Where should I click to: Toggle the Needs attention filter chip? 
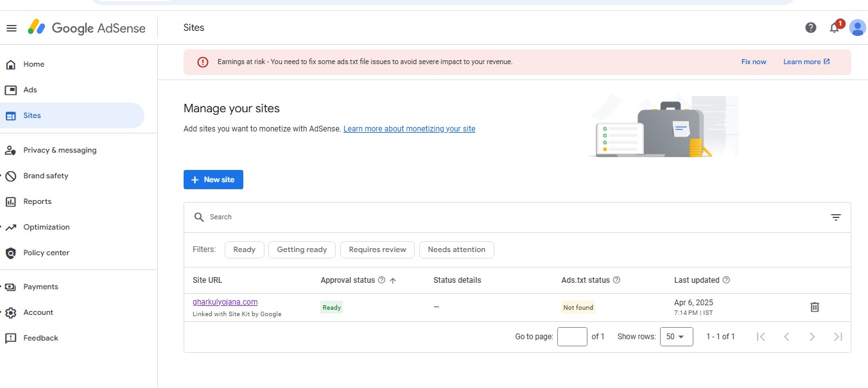click(456, 249)
